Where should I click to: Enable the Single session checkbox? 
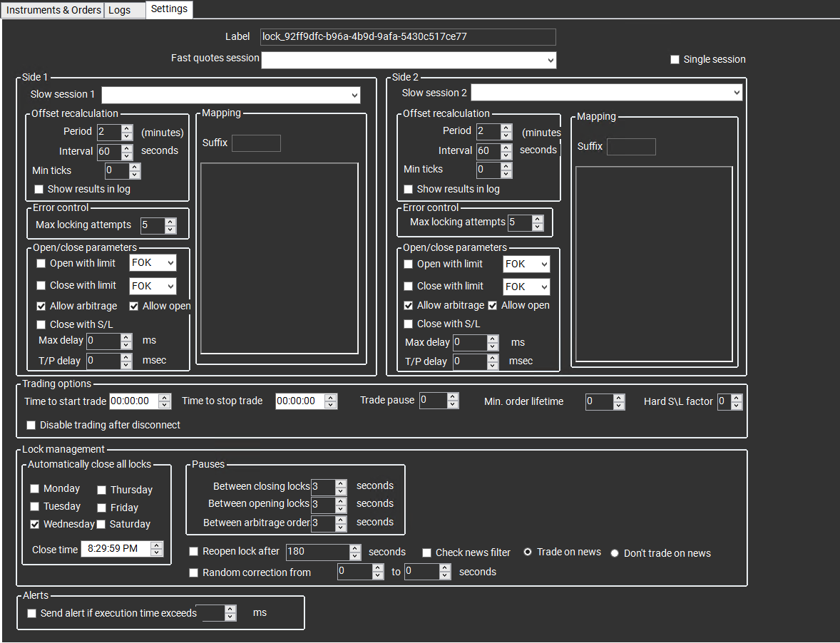pyautogui.click(x=675, y=60)
